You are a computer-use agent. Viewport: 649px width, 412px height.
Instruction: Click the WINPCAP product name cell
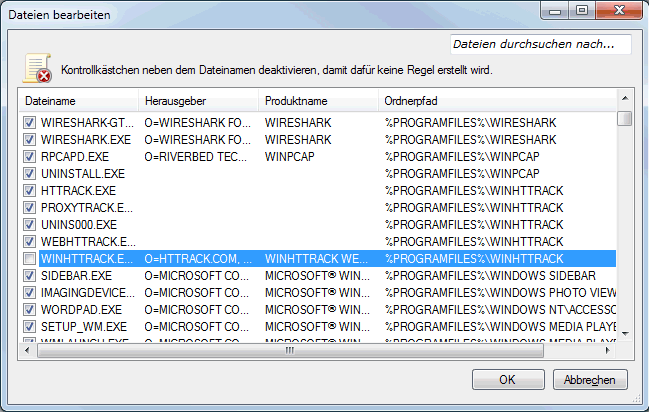[290, 157]
